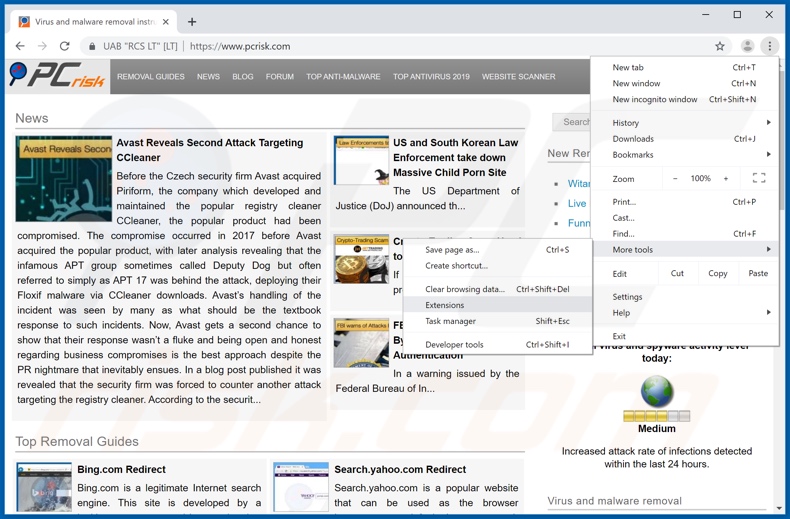Expand the Bookmarks submenu

tap(684, 155)
